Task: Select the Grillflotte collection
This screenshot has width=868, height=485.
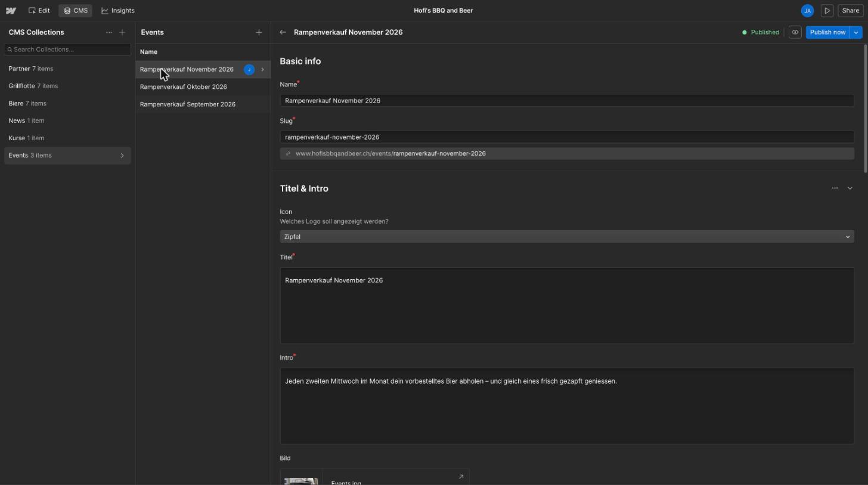Action: [x=67, y=87]
